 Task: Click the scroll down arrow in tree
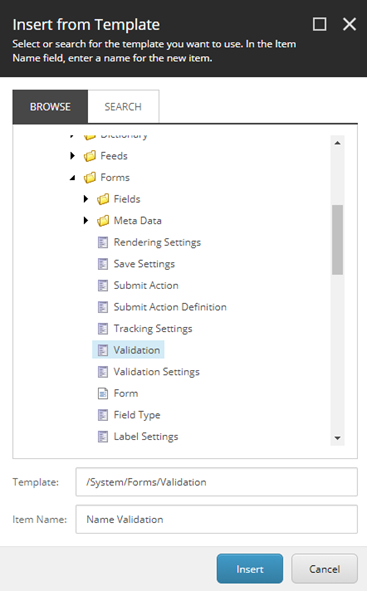tap(338, 438)
